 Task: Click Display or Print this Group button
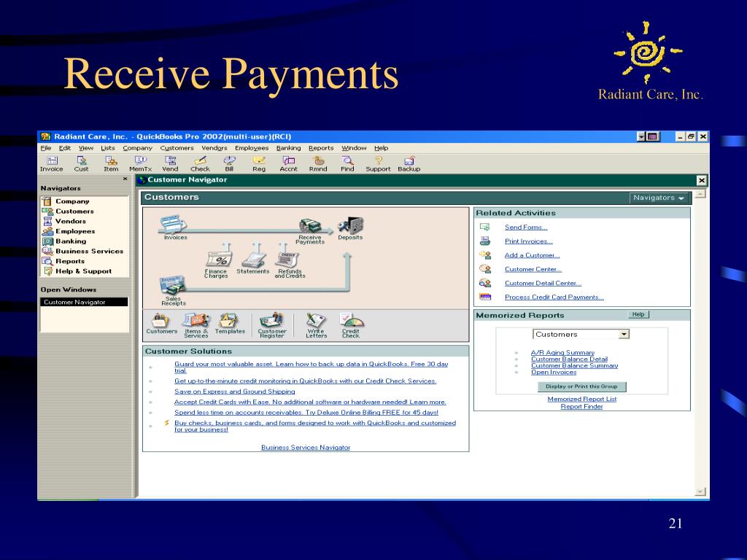(581, 386)
